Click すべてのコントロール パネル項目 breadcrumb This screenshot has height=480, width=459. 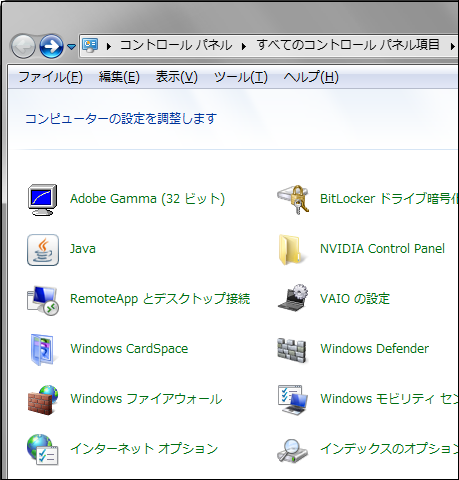(348, 45)
